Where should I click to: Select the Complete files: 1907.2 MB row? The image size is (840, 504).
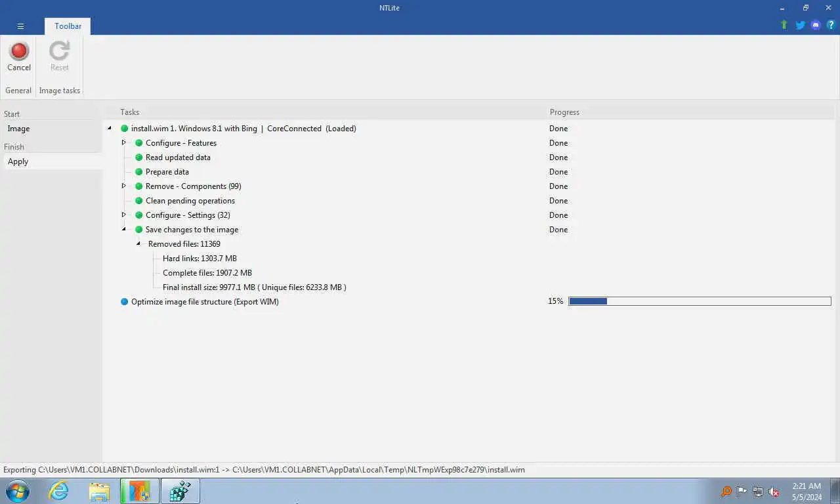(207, 273)
